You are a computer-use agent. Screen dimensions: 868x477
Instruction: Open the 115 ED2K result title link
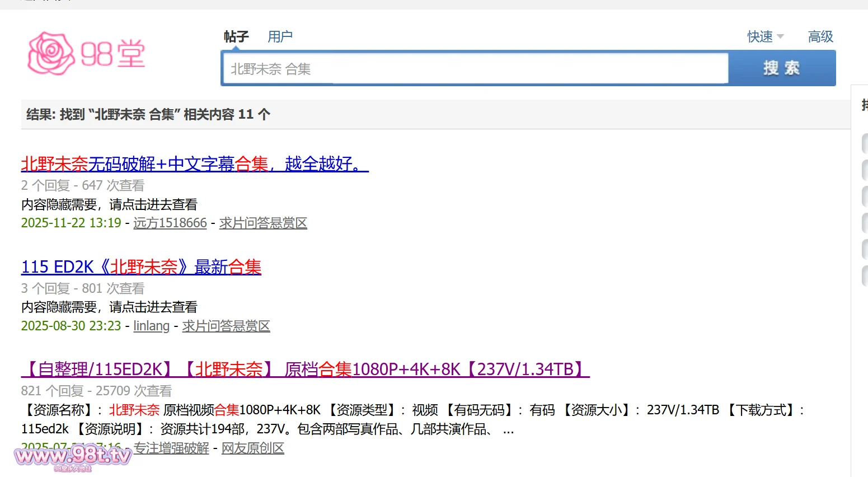(x=141, y=267)
